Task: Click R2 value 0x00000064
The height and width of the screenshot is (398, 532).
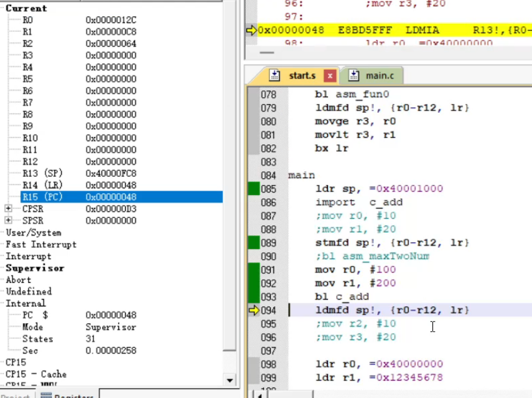Action: tap(111, 44)
